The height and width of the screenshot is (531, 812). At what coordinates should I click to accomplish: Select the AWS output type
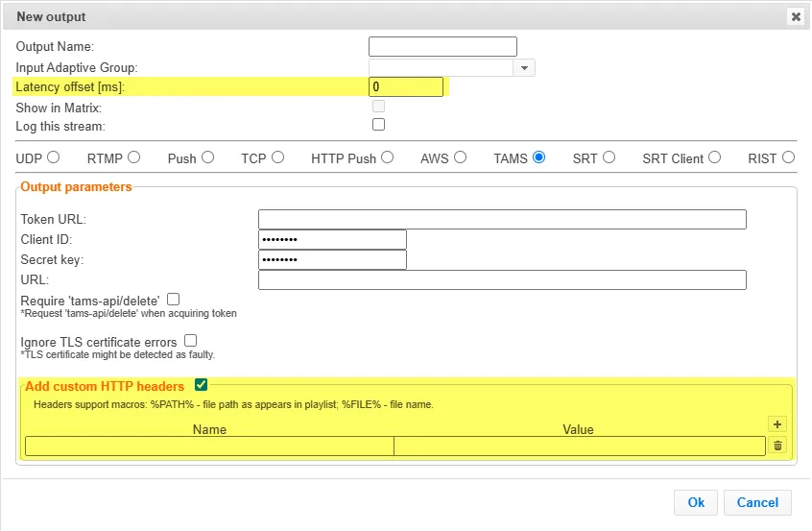point(460,157)
